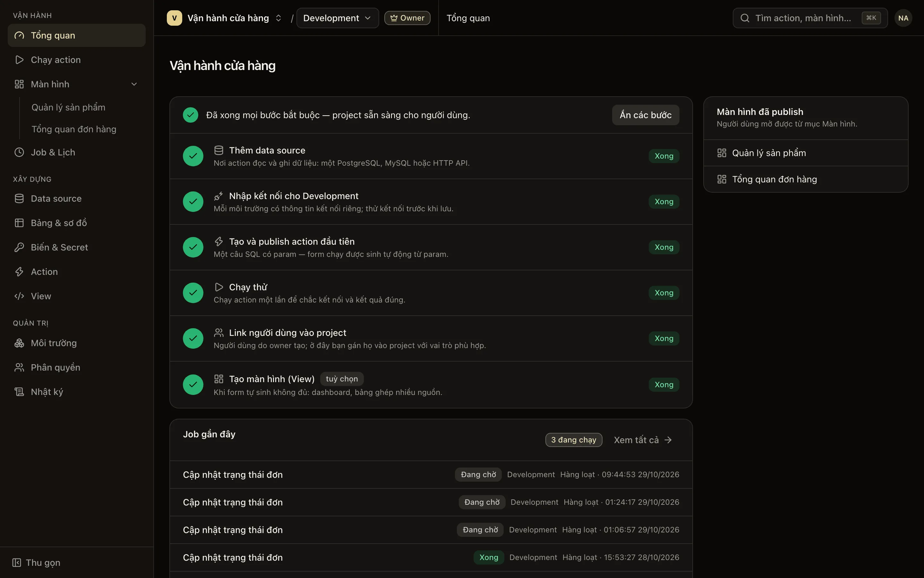Click the search magnifier icon in top bar
Image resolution: width=924 pixels, height=578 pixels.
point(745,18)
